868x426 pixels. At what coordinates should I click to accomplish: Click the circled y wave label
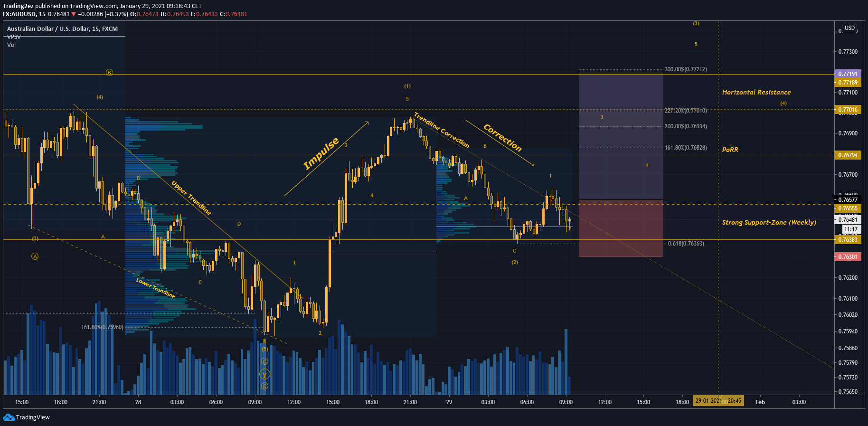pos(264,375)
